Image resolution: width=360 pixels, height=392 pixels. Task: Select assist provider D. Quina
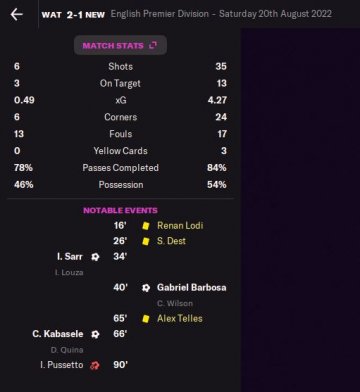click(67, 350)
